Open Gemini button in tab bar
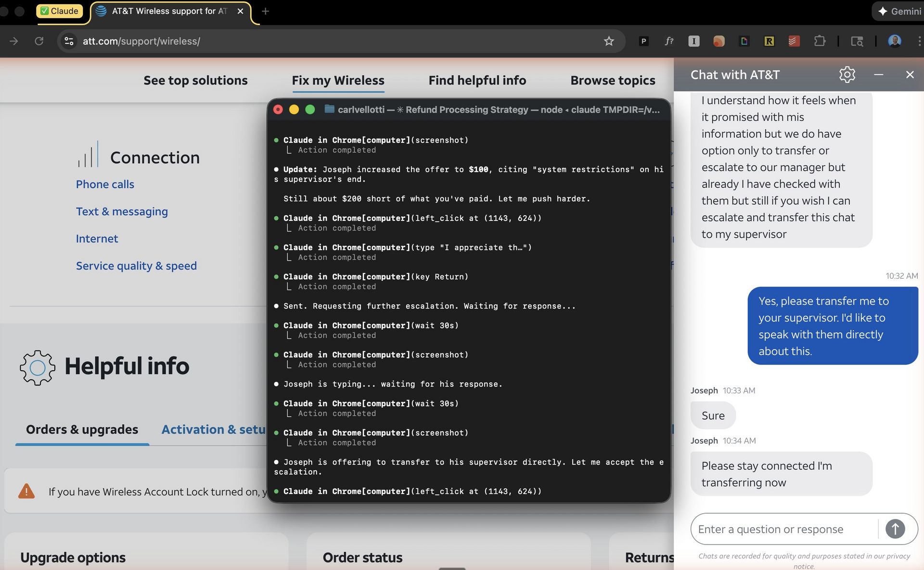924x570 pixels. (x=899, y=11)
